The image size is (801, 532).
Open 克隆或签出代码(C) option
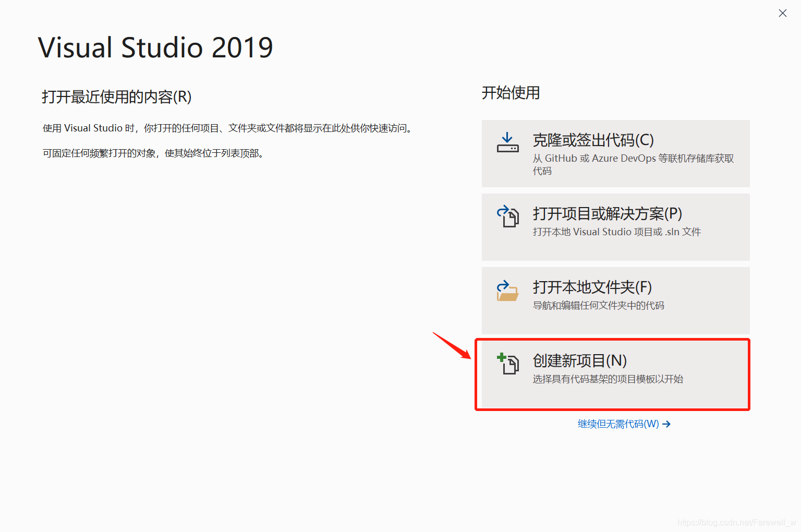[615, 153]
